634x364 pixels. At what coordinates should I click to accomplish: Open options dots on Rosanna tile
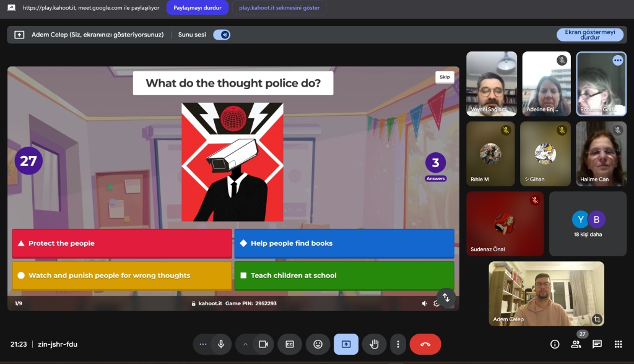pos(617,60)
